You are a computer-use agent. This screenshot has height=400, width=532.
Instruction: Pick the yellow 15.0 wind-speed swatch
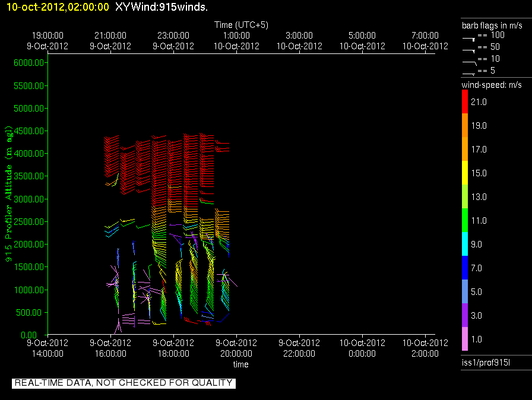[x=465, y=173]
